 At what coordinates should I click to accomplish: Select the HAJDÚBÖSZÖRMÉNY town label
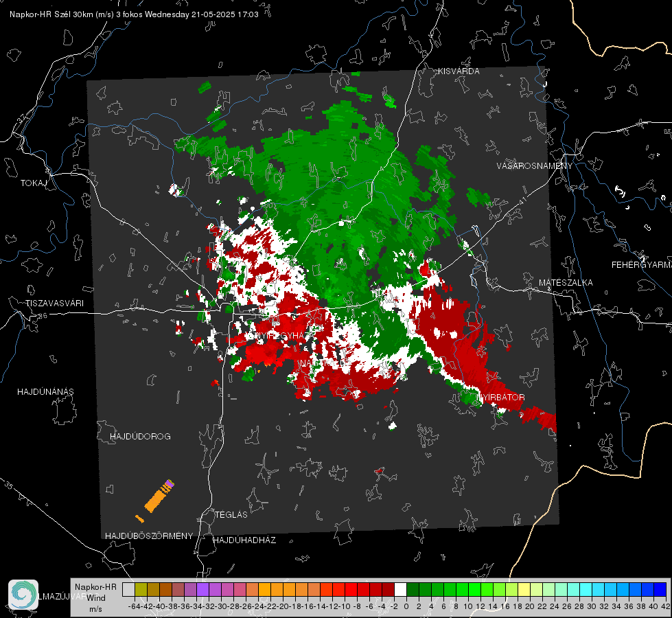coord(149,536)
